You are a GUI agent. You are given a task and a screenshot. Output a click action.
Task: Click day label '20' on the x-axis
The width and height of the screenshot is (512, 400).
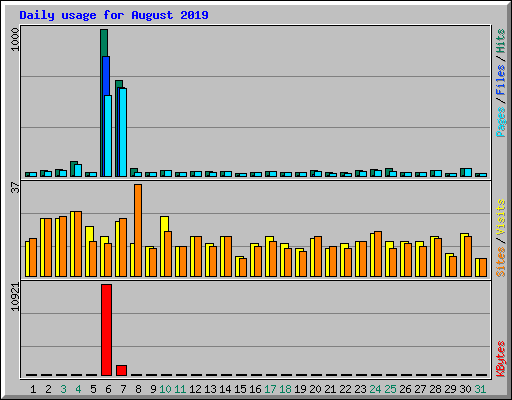[x=315, y=389]
